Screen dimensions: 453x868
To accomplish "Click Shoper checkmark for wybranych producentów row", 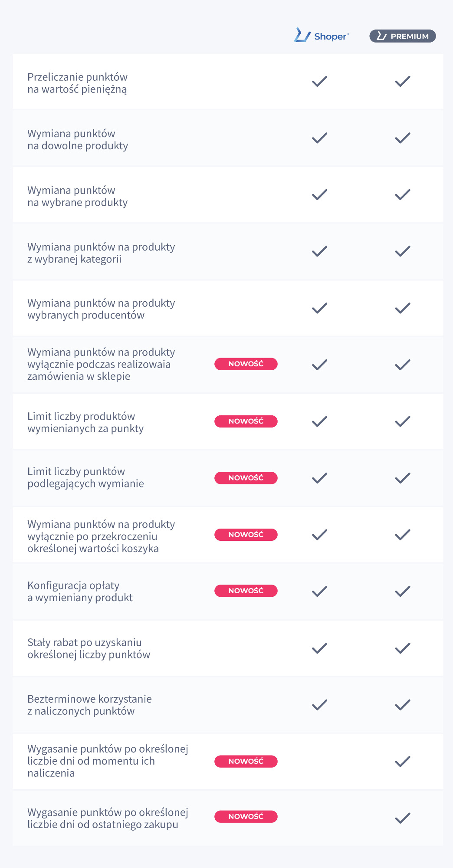I will (319, 308).
